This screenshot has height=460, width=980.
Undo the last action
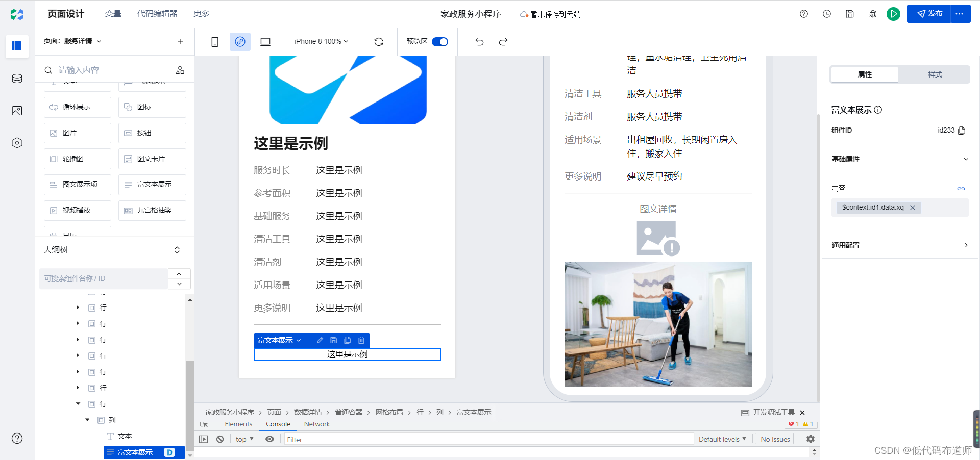pyautogui.click(x=479, y=42)
